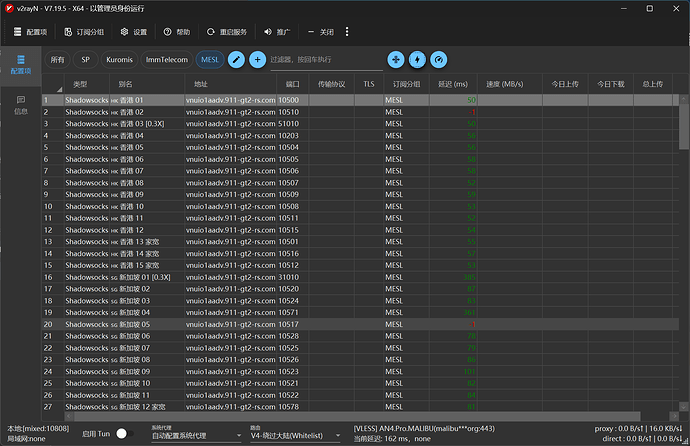Click the blue plus add subscription icon

coord(257,59)
